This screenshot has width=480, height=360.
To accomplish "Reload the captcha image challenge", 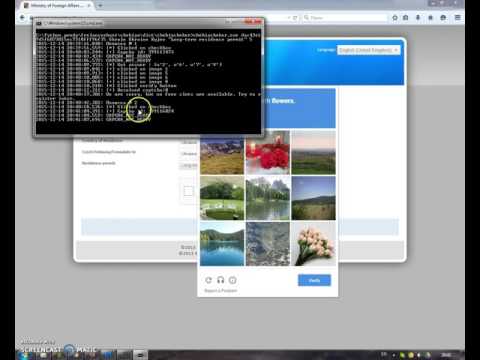I will (209, 280).
